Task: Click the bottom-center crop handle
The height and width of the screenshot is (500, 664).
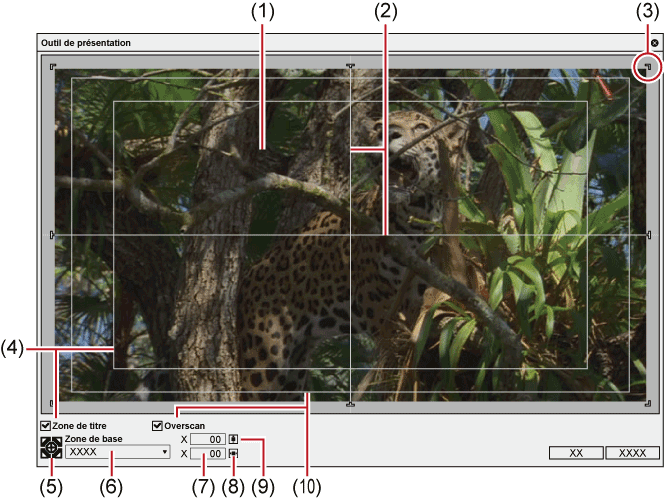Action: (x=350, y=404)
